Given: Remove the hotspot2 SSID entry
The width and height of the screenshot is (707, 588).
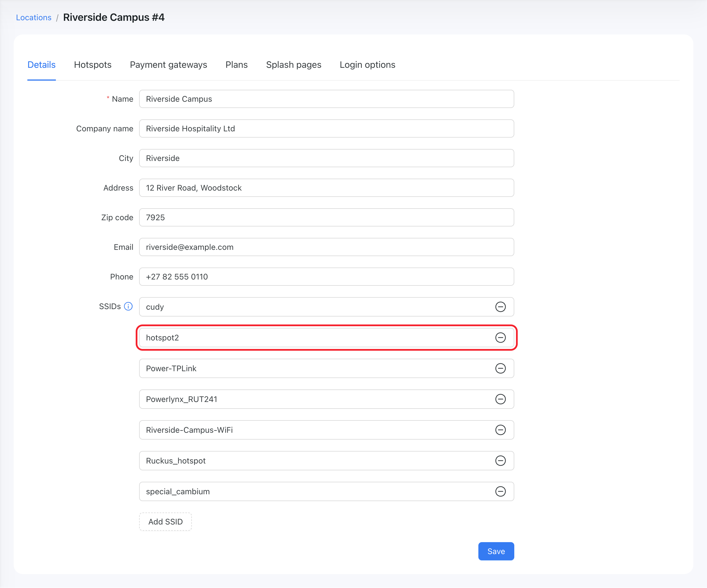Looking at the screenshot, I should point(500,337).
